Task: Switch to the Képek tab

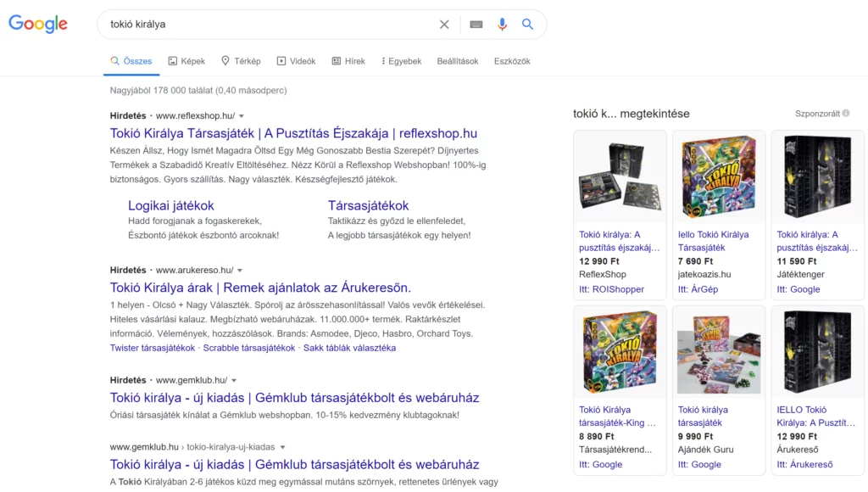Action: click(x=186, y=61)
